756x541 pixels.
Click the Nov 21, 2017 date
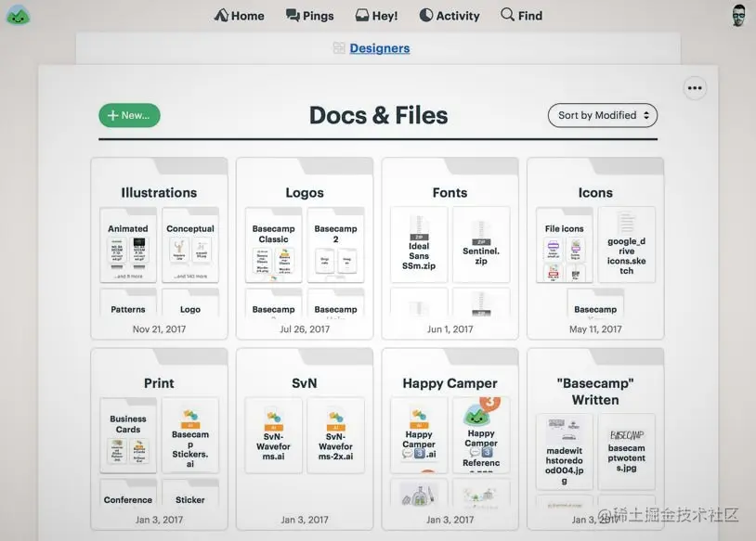[159, 329]
